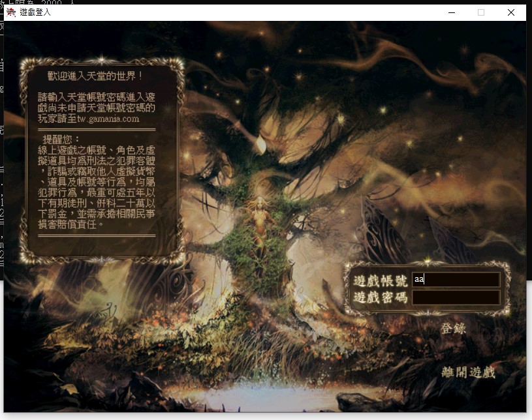Minimize the 遊戲登入 window
532x420 pixels.
[x=452, y=12]
